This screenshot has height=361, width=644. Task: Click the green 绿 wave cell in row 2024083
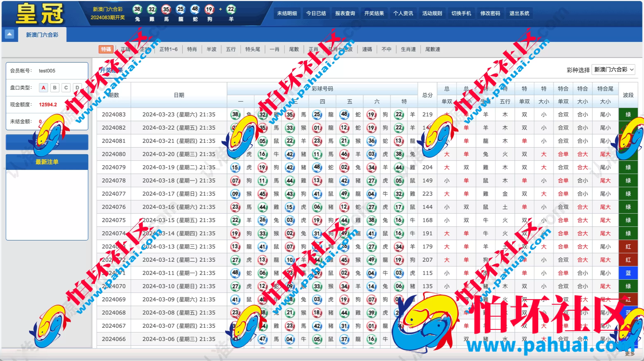pos(628,115)
